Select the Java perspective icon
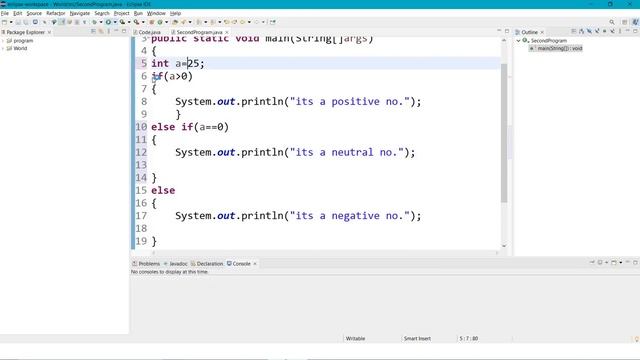Image resolution: width=640 pixels, height=360 pixels. pos(636,22)
